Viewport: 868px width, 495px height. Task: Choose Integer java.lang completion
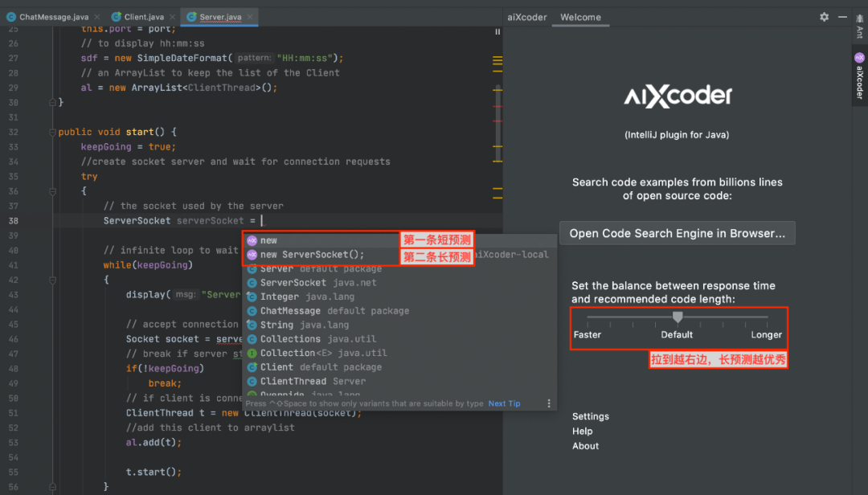pos(399,297)
